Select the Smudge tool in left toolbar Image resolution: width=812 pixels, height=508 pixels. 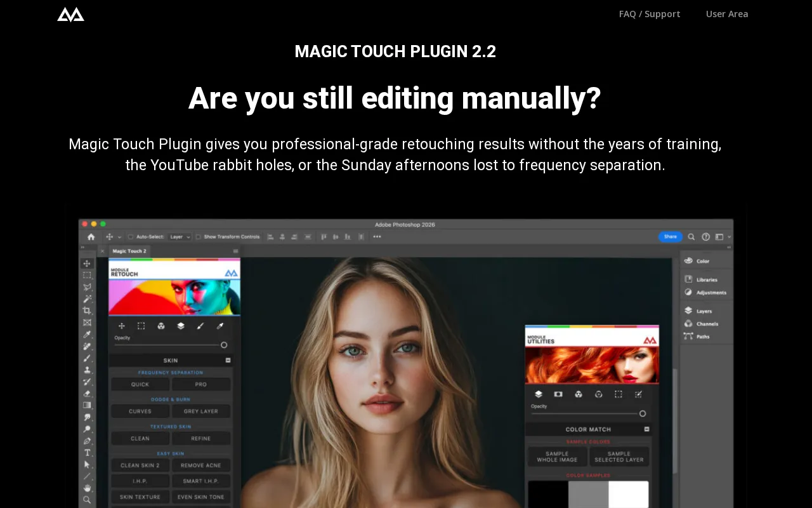click(87, 417)
